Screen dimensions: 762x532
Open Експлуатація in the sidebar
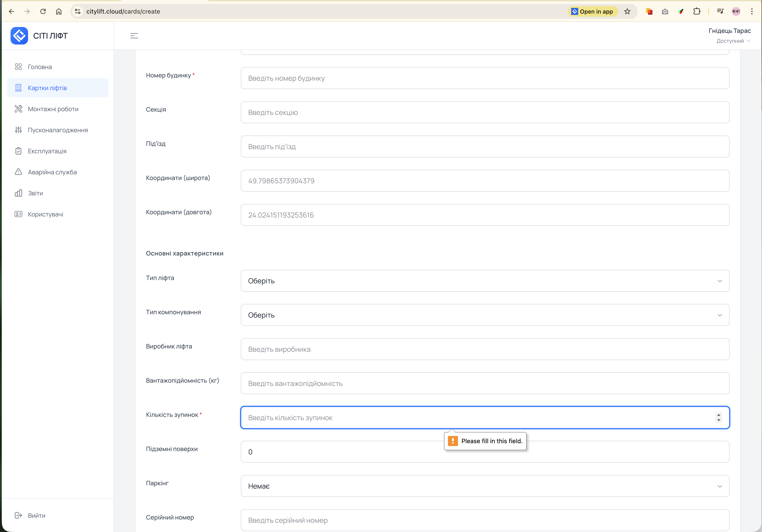pos(47,151)
